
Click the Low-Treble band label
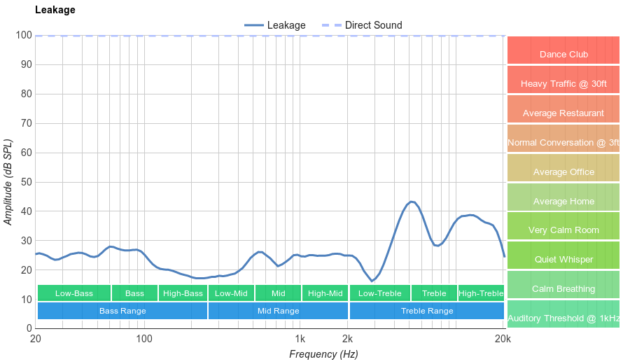point(379,293)
